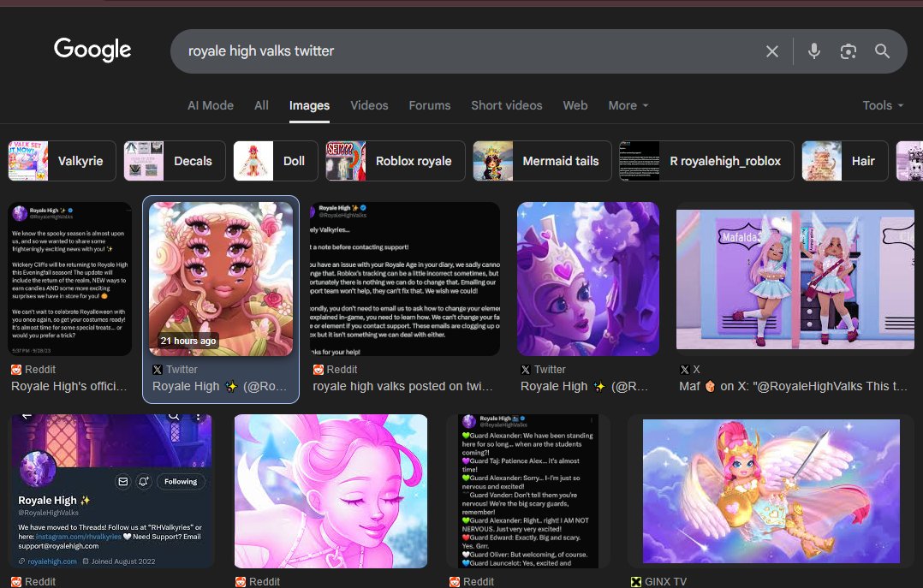Open the winged valkyrie GINX TV image

(771, 491)
